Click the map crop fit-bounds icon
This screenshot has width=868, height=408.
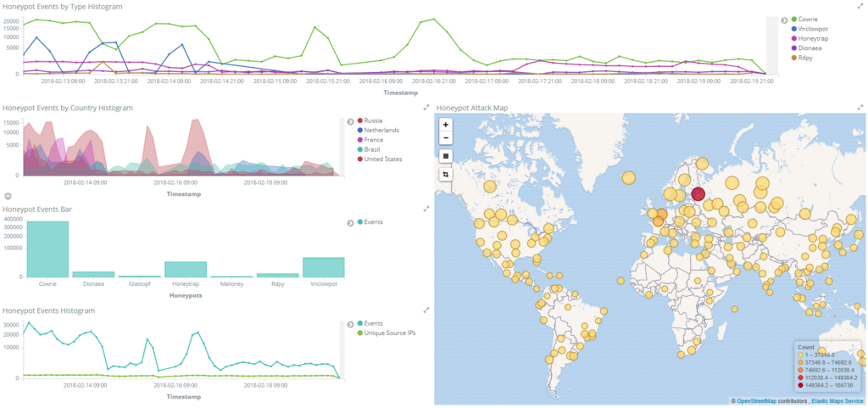[446, 175]
